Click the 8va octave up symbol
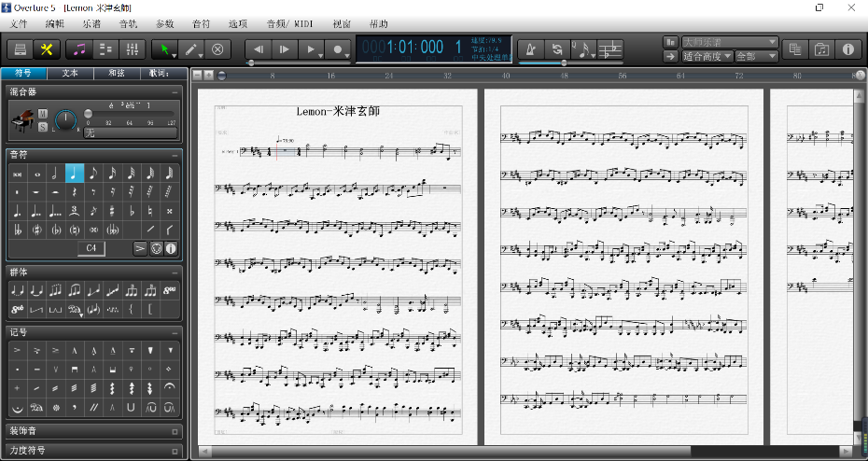 click(x=168, y=290)
